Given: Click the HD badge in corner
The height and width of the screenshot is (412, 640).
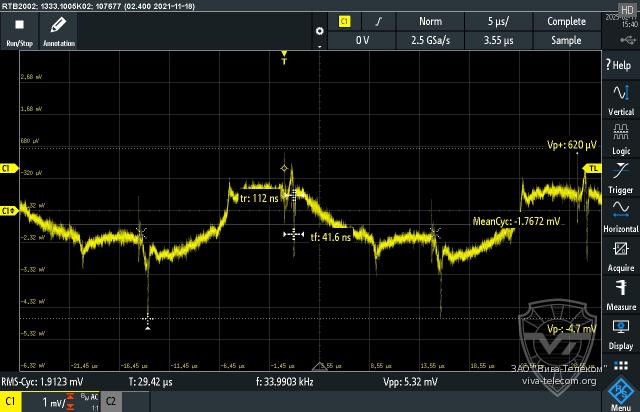Looking at the screenshot, I should coord(628,9).
